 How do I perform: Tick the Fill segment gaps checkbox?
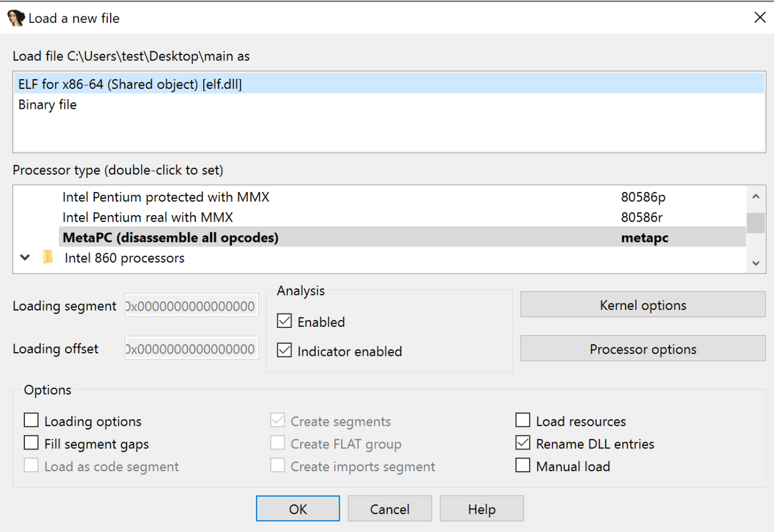32,443
